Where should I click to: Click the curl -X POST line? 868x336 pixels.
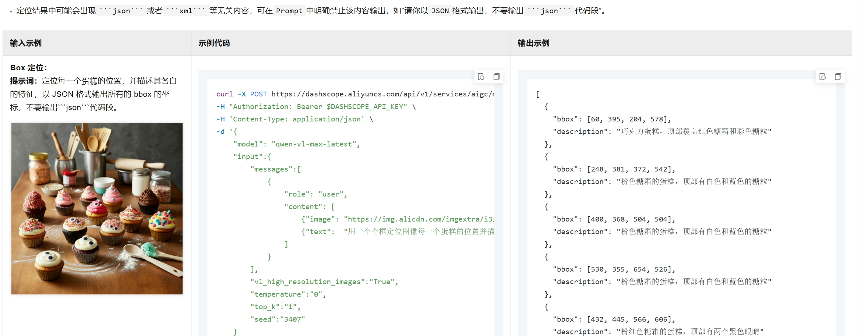355,94
